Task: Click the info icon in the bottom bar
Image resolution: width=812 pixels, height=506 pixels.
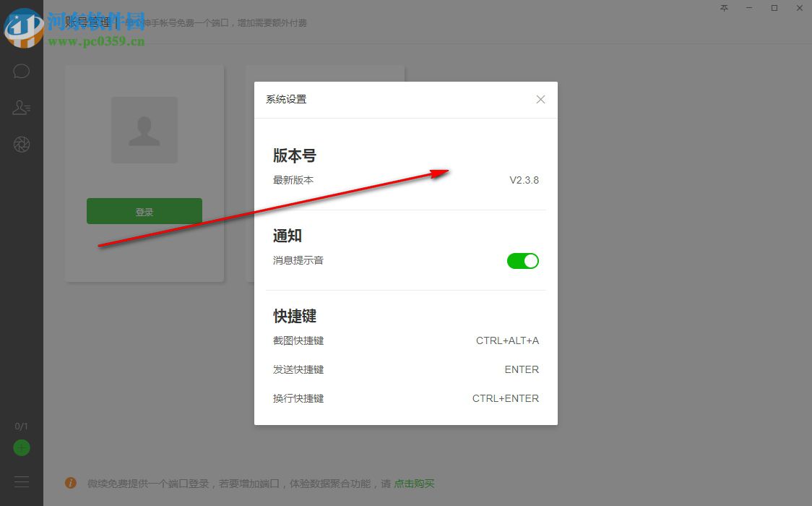Action: point(70,483)
